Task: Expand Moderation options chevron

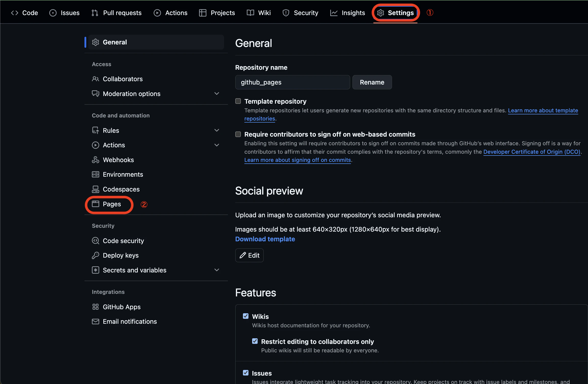Action: 217,93
